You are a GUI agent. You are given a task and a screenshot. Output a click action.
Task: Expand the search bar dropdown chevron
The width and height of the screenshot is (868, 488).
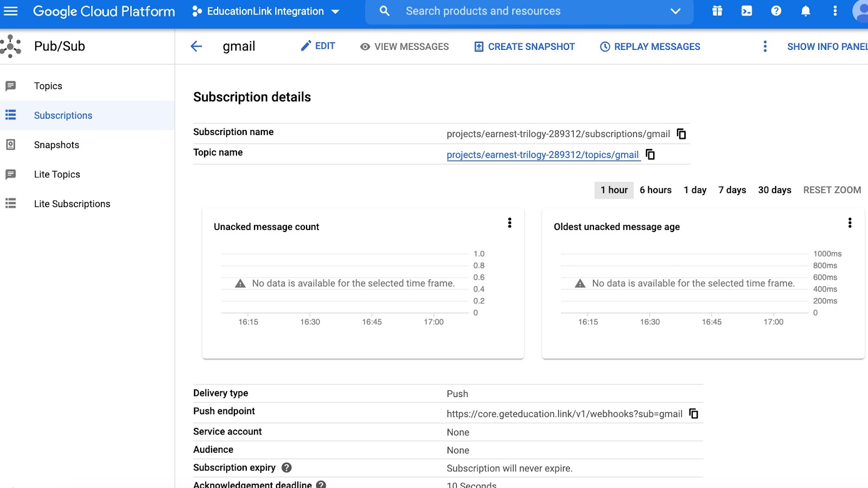tap(675, 11)
